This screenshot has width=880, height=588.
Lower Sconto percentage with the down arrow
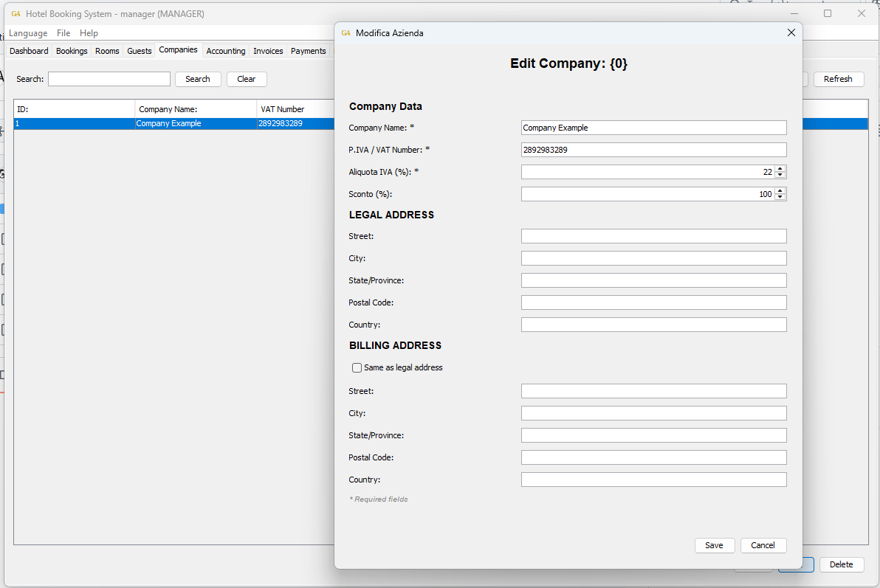click(x=780, y=198)
